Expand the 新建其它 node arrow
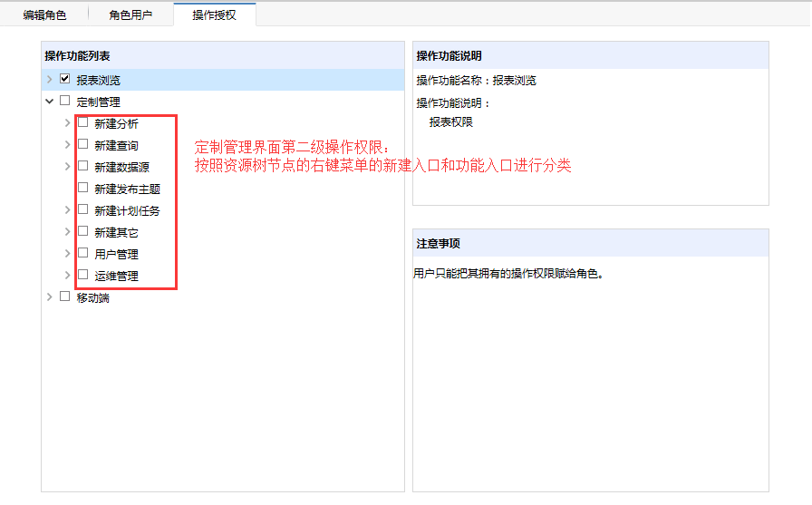Image resolution: width=812 pixels, height=505 pixels. click(x=67, y=231)
